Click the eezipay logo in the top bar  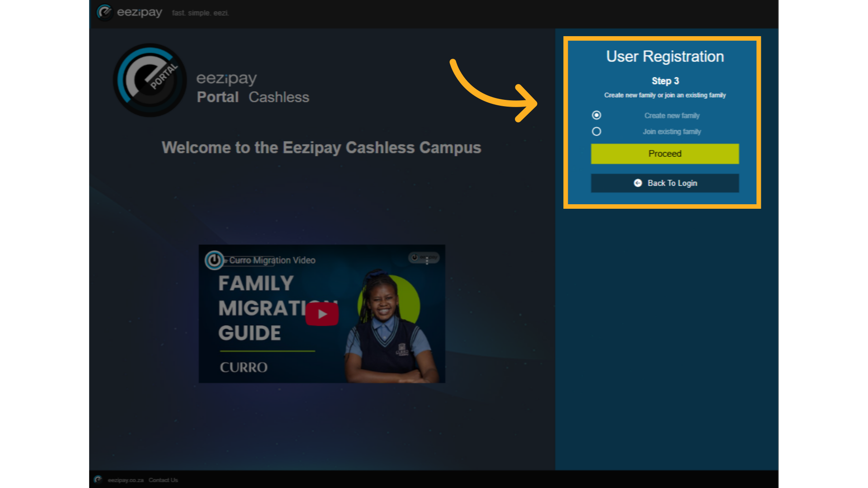(129, 12)
